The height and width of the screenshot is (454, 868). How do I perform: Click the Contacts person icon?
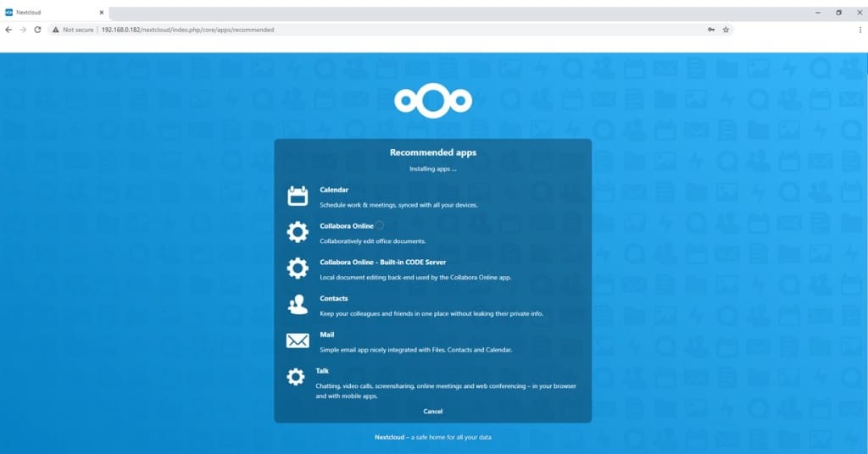[298, 304]
